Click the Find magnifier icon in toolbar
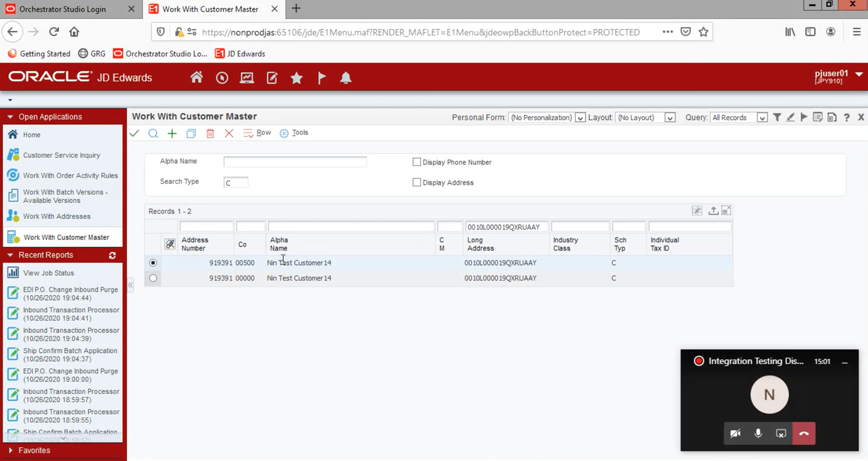 click(x=153, y=133)
